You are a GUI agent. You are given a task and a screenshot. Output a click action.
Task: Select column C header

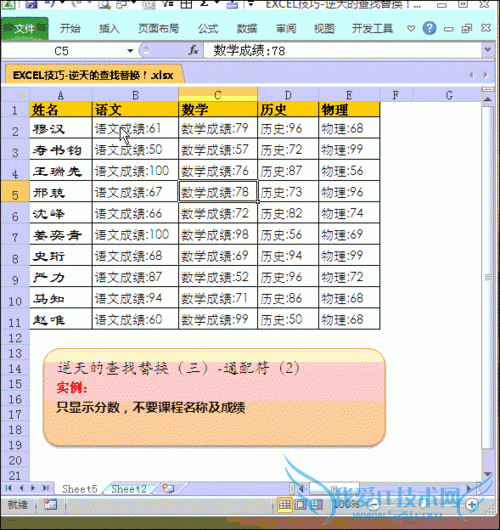tap(218, 95)
